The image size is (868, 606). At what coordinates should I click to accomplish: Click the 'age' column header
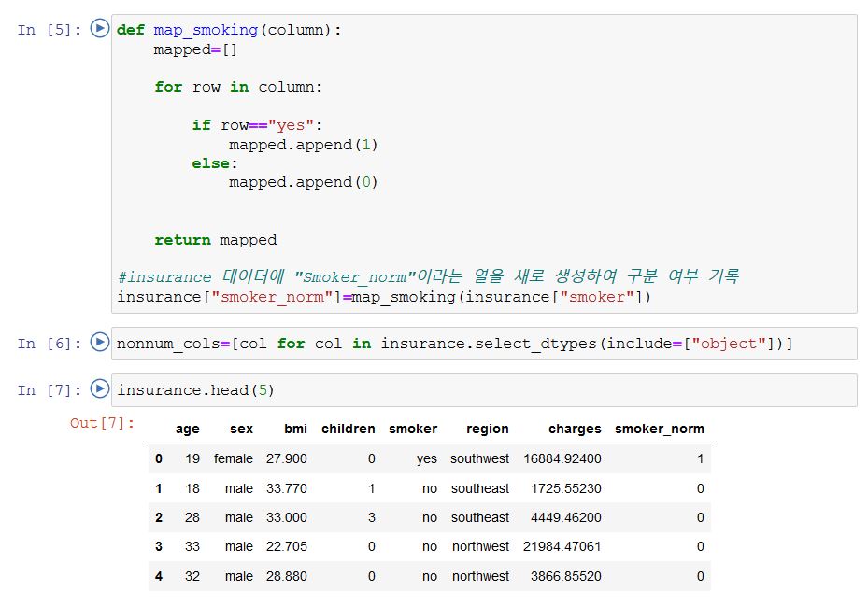(x=187, y=429)
